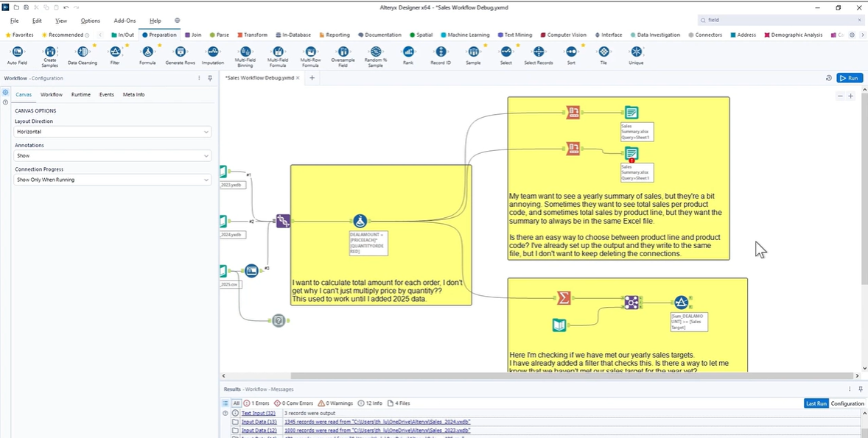This screenshot has height=438, width=868.
Task: Select the Filter node with Sales Target
Action: [x=681, y=303]
